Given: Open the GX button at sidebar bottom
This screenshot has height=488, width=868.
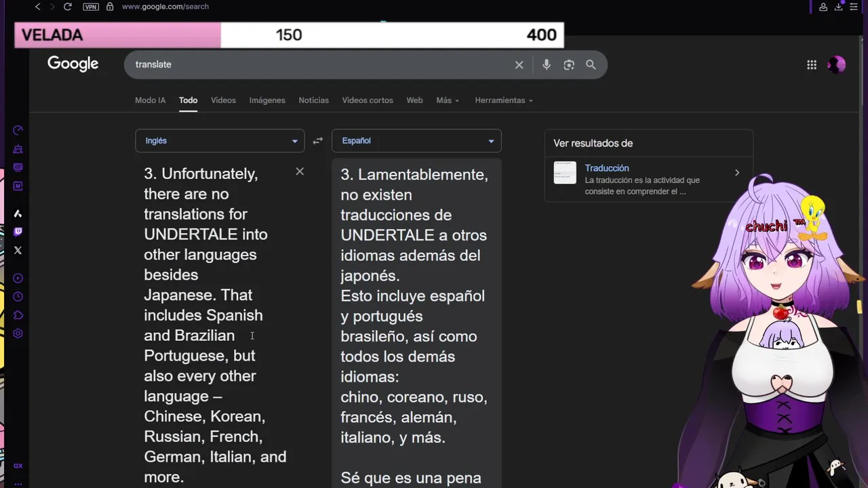Looking at the screenshot, I should tap(18, 466).
